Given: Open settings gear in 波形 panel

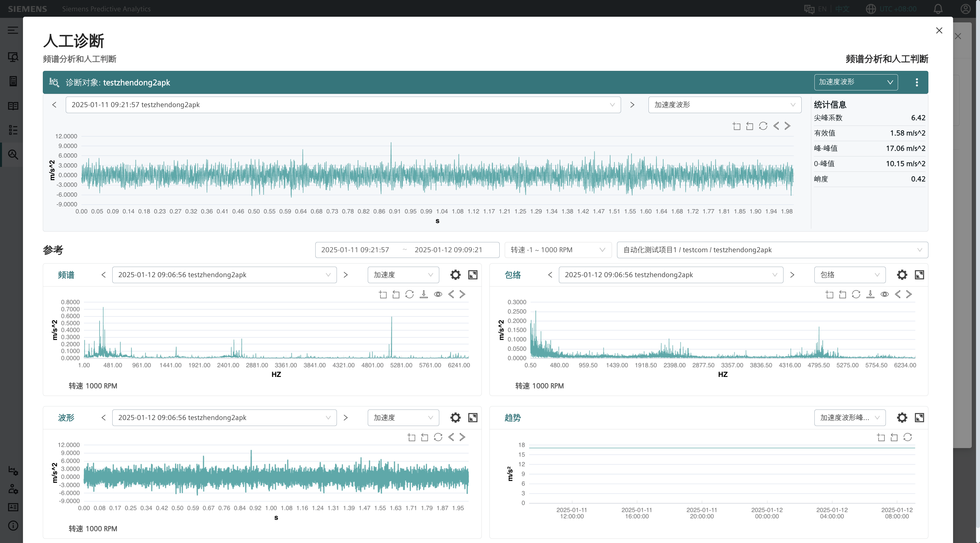Looking at the screenshot, I should (455, 417).
